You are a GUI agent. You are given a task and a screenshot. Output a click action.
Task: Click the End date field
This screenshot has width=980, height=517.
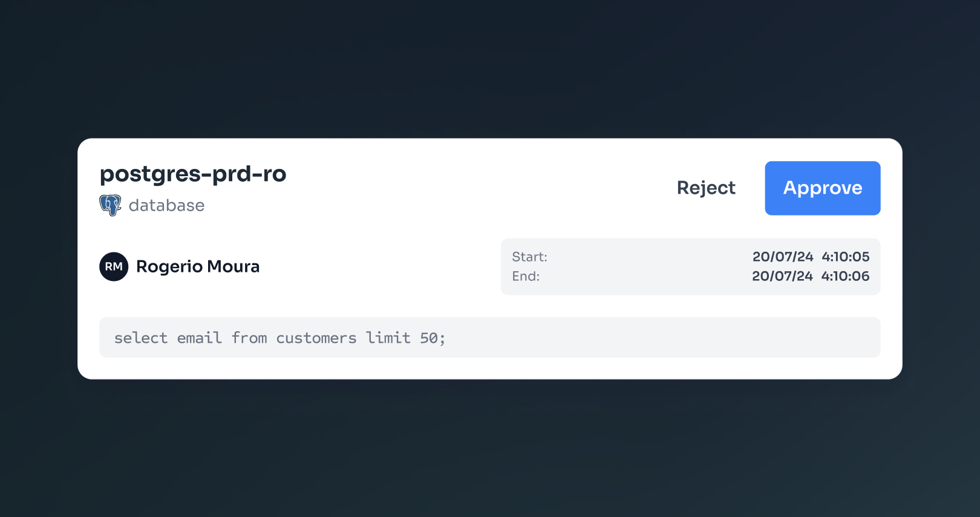point(783,276)
